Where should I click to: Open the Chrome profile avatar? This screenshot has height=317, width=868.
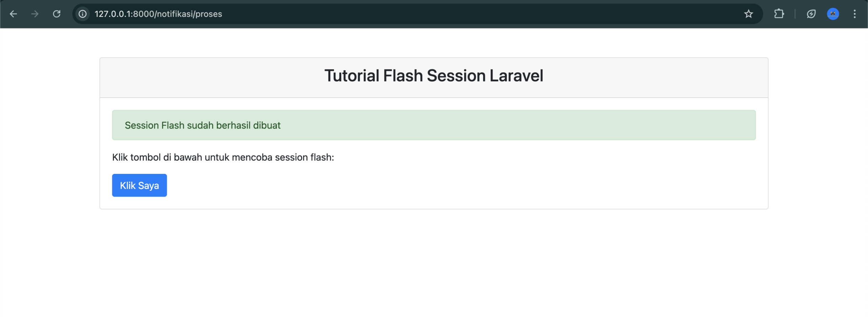coord(833,14)
